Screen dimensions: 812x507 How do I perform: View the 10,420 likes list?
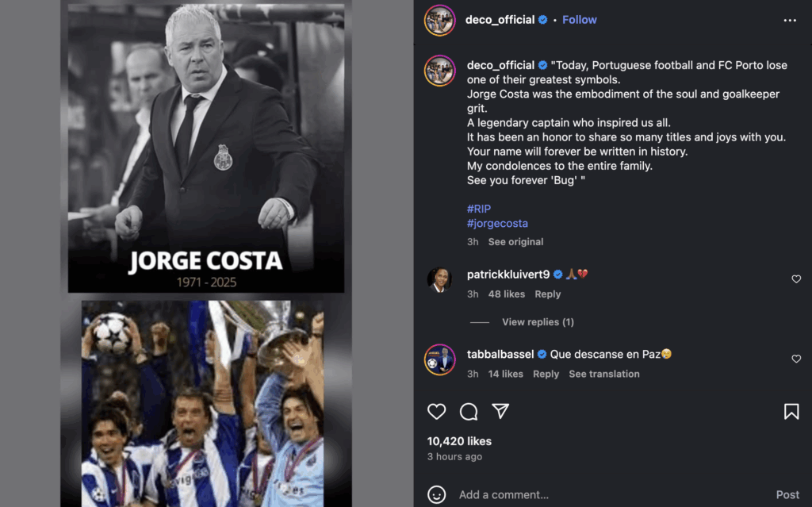[x=459, y=441]
